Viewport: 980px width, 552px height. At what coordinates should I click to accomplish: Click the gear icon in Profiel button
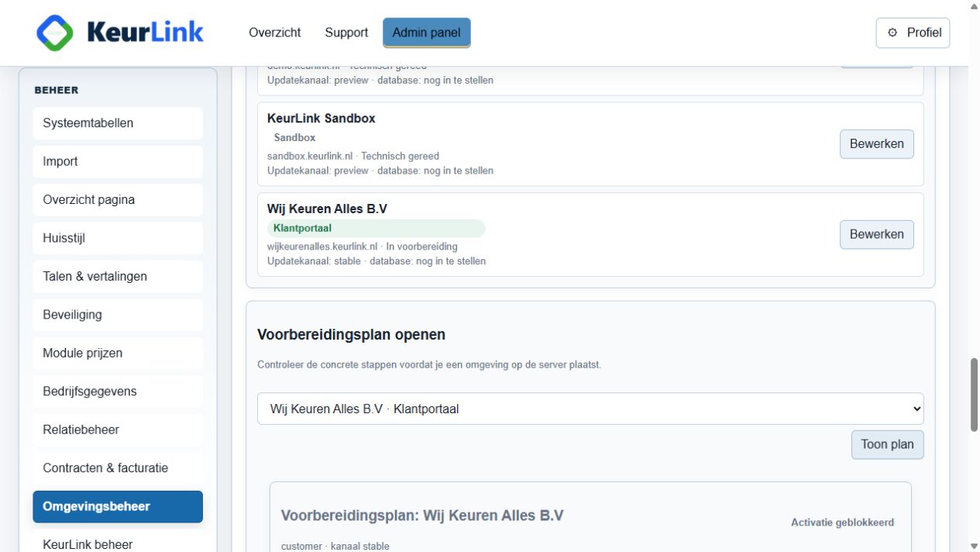(x=892, y=33)
